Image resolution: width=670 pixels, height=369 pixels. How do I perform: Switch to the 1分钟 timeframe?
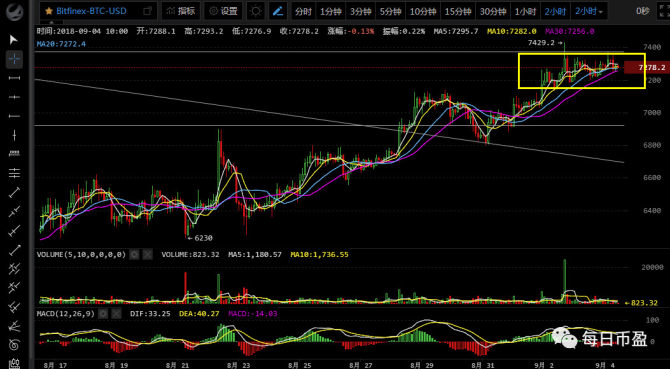[x=331, y=12]
